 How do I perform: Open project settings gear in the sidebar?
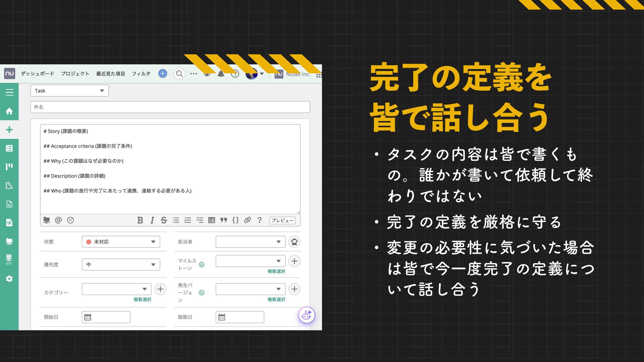point(9,279)
